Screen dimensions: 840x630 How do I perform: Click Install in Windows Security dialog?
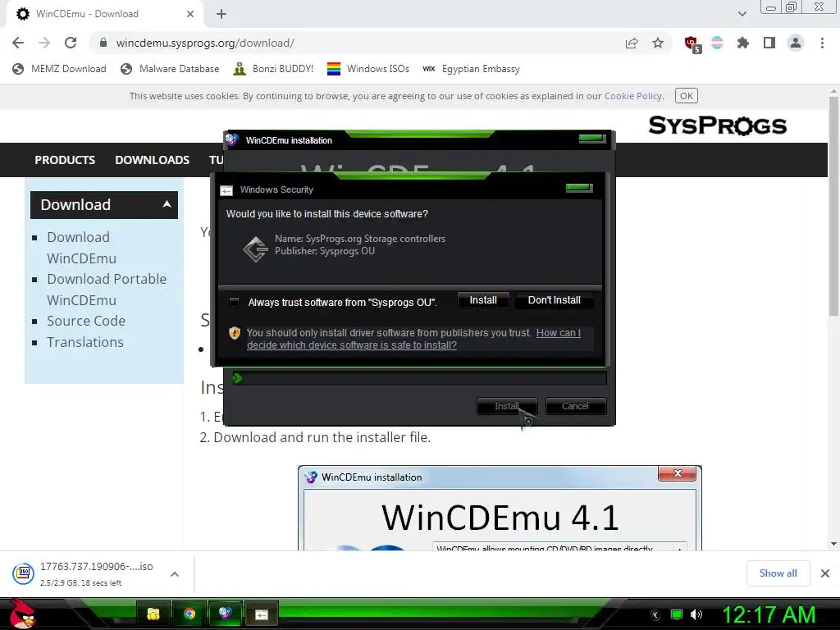483,300
